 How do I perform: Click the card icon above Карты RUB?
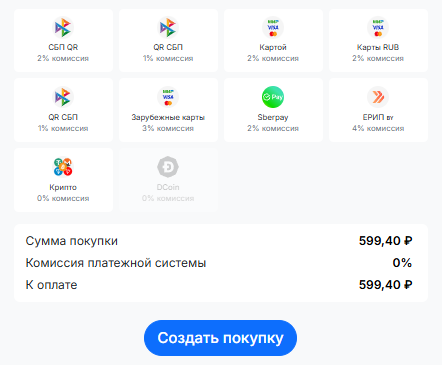pyautogui.click(x=378, y=27)
